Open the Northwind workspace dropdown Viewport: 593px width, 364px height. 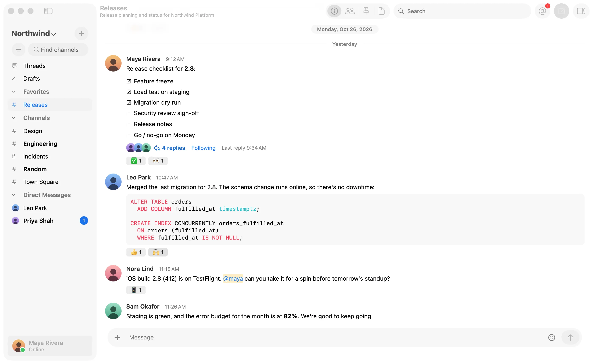click(x=34, y=33)
